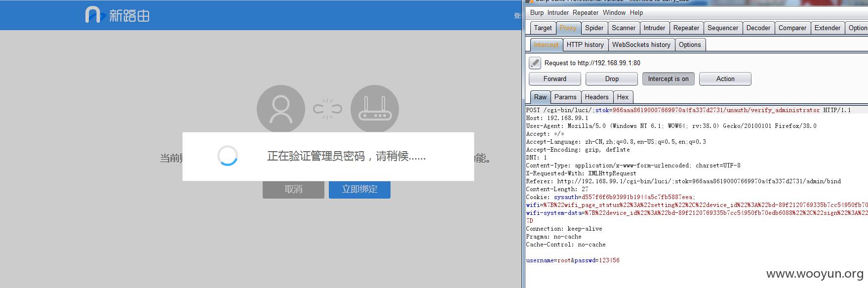Click the 立即绑定 bind button

[x=359, y=189]
